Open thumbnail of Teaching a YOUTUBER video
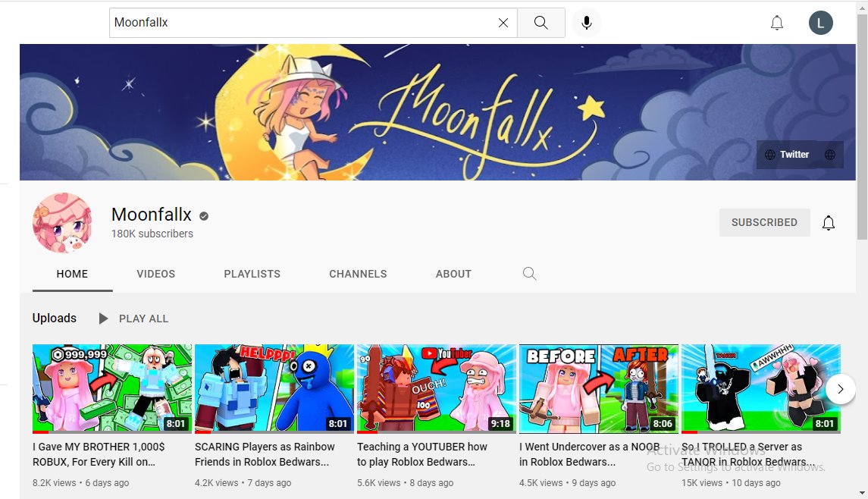The image size is (868, 499). pos(436,389)
